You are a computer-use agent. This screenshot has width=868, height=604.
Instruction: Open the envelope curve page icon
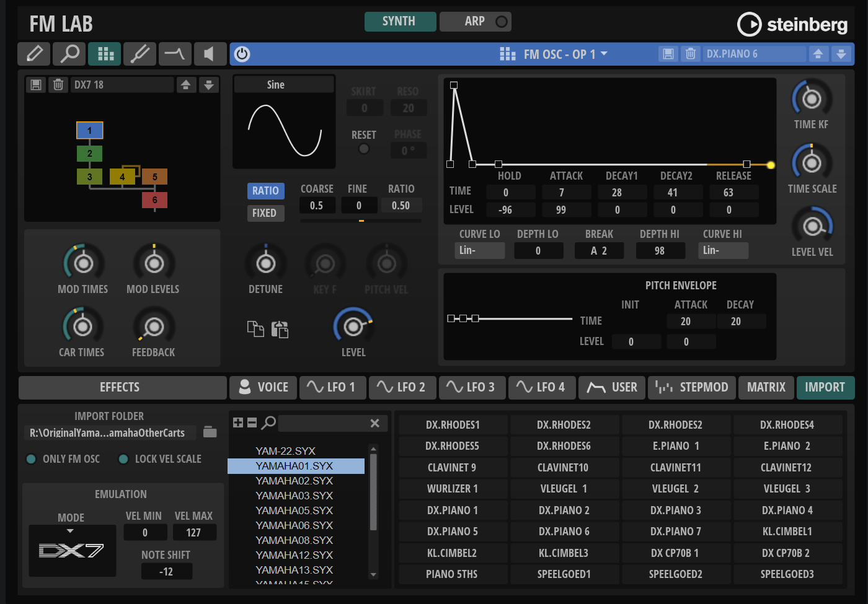point(175,54)
